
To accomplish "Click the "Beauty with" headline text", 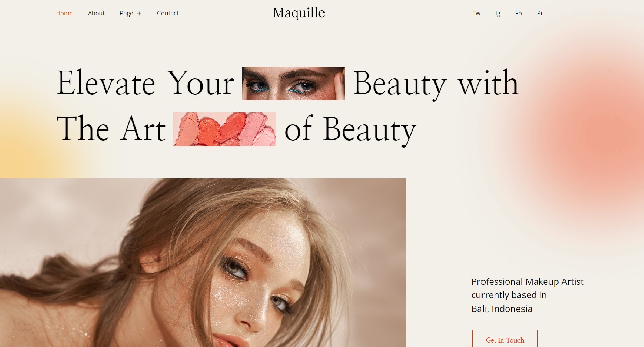I will [436, 84].
